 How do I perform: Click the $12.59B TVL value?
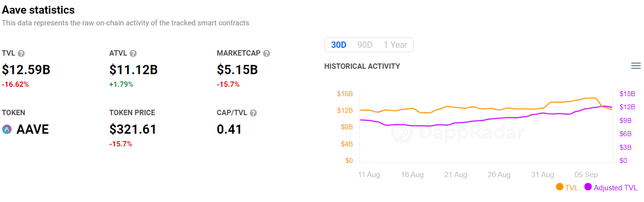26,70
